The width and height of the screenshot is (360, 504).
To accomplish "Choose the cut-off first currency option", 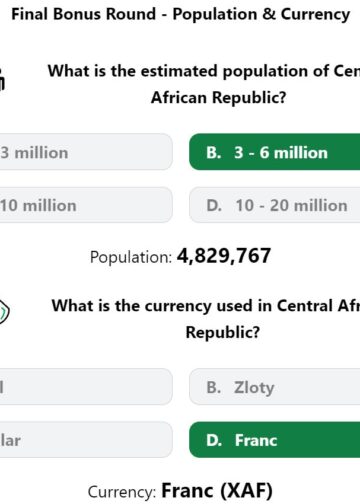I will pos(86,387).
